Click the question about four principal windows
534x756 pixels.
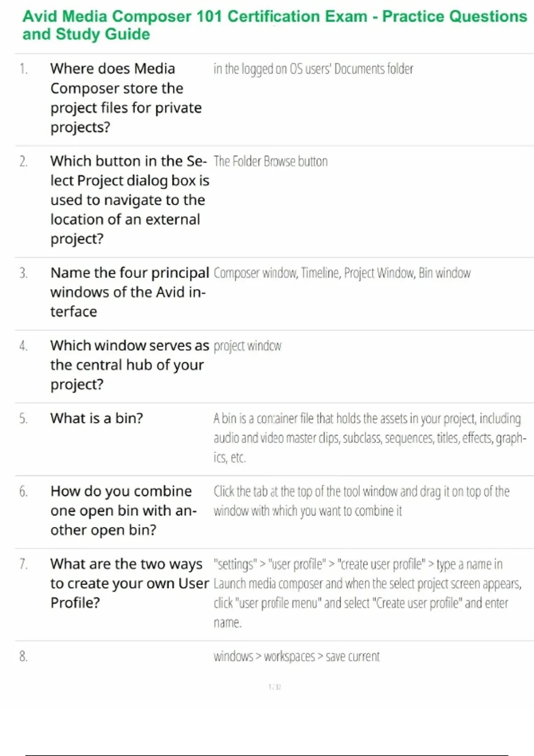pyautogui.click(x=129, y=292)
